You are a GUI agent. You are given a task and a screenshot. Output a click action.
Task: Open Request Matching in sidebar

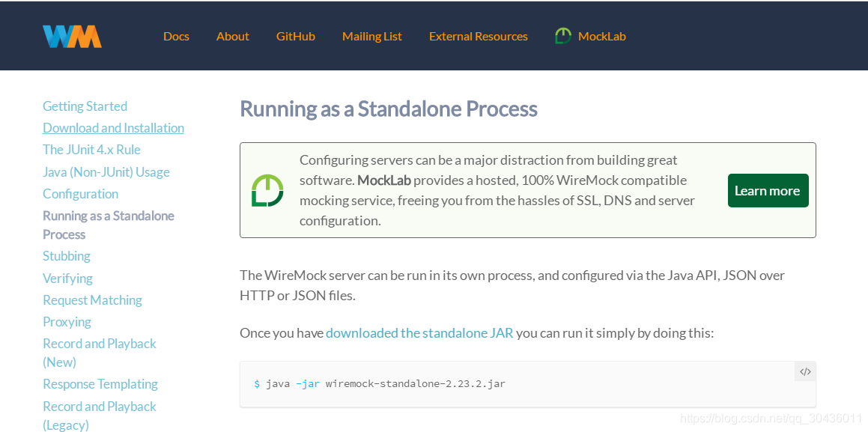[92, 299]
